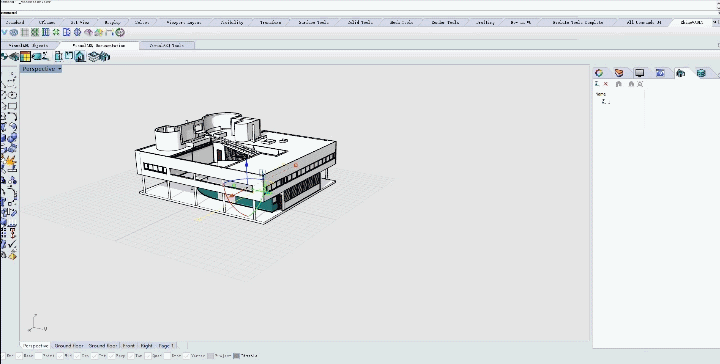This screenshot has width=720, height=364.
Task: Open the VisualARQ Objects toolbar tab
Action: (28, 45)
